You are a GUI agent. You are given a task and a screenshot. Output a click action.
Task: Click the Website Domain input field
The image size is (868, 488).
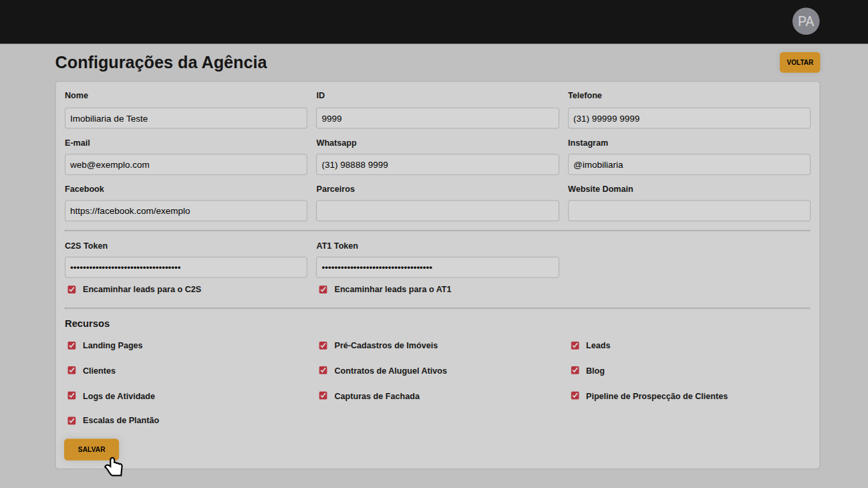coord(689,211)
